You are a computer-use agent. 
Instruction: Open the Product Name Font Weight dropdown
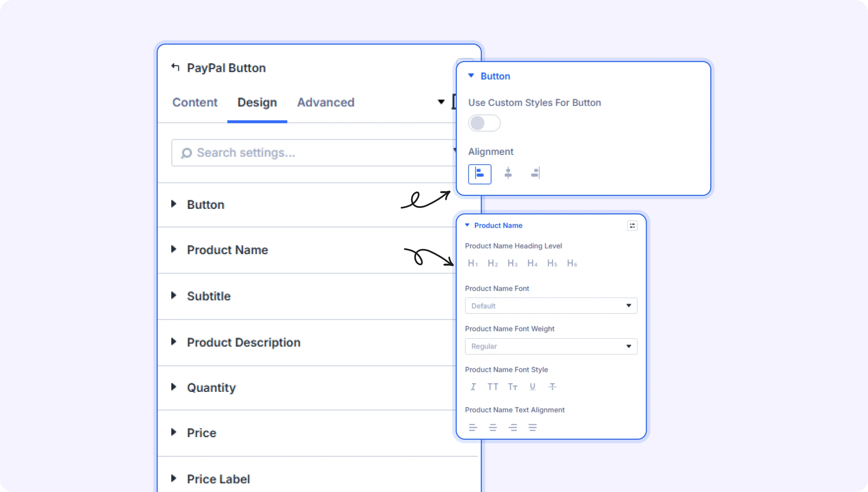tap(551, 346)
